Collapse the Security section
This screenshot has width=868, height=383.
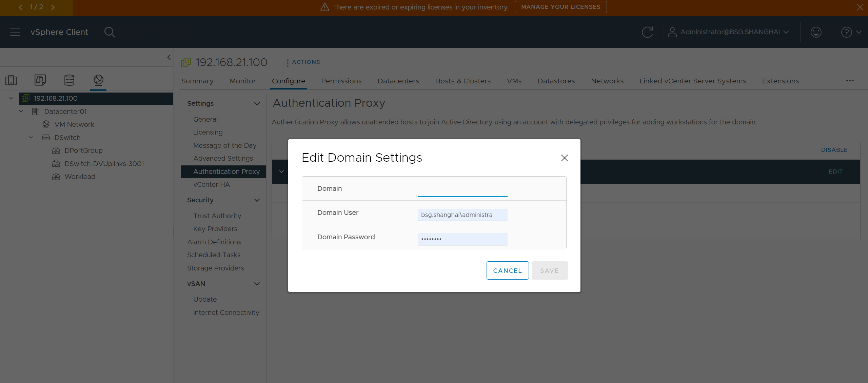(257, 200)
